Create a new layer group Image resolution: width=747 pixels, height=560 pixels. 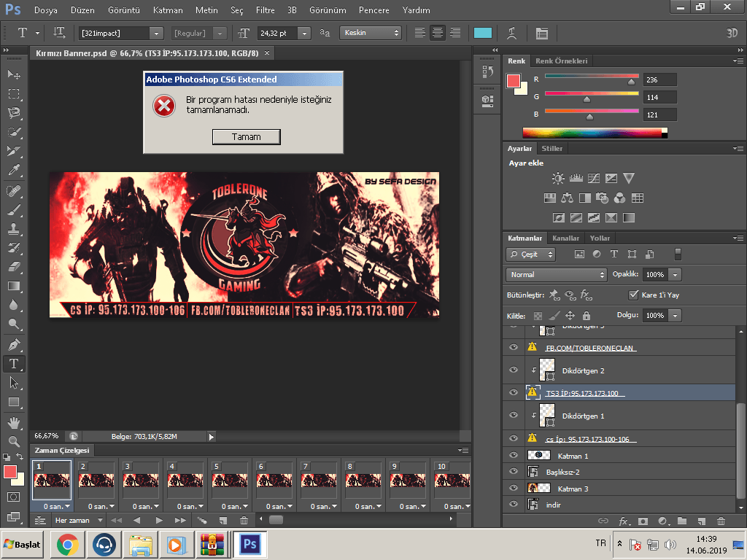click(x=682, y=521)
